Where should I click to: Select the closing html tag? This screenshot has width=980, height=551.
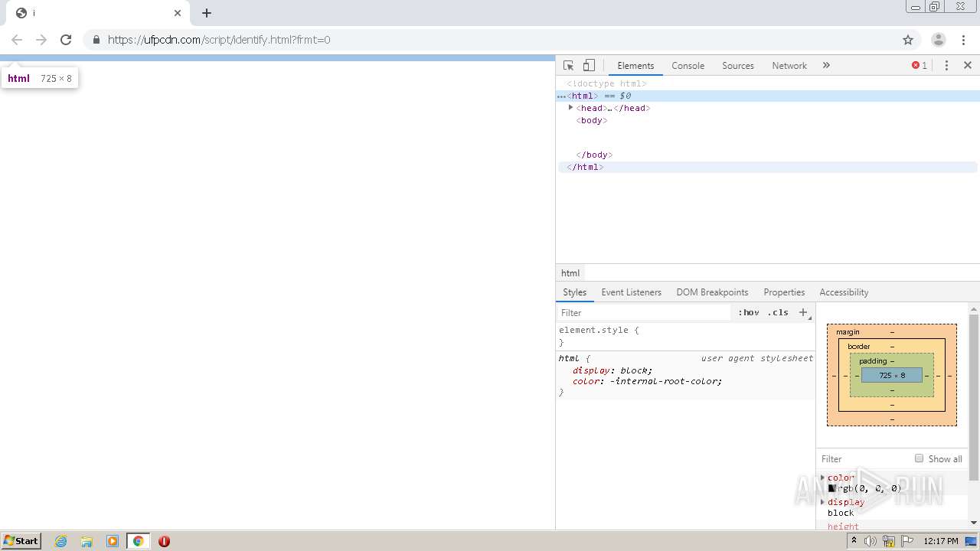(585, 167)
